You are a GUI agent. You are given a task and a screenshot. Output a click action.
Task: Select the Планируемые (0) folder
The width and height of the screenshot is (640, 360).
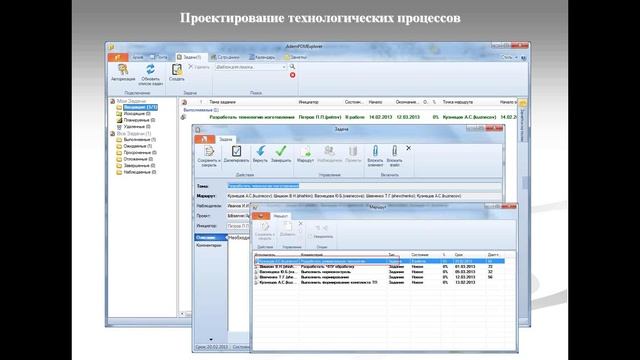tap(139, 120)
